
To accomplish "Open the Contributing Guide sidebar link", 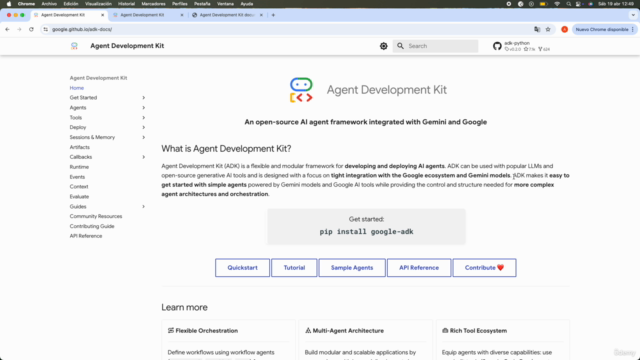I will pyautogui.click(x=92, y=226).
